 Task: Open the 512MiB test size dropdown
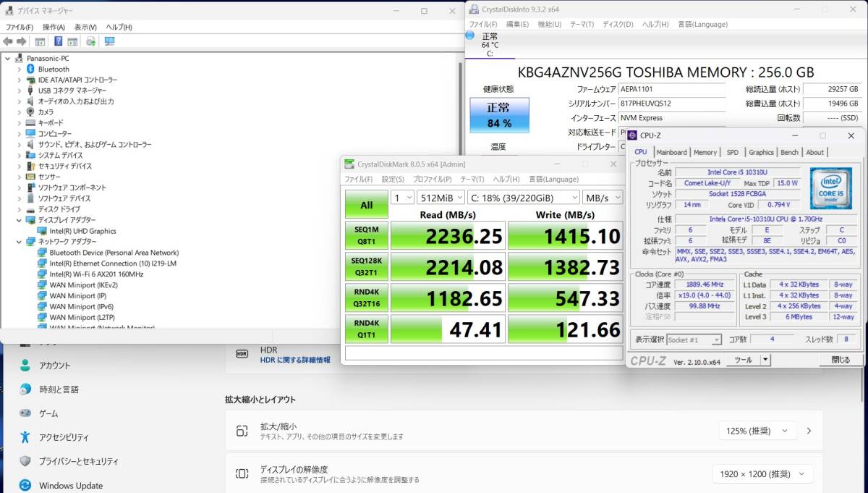click(x=441, y=198)
